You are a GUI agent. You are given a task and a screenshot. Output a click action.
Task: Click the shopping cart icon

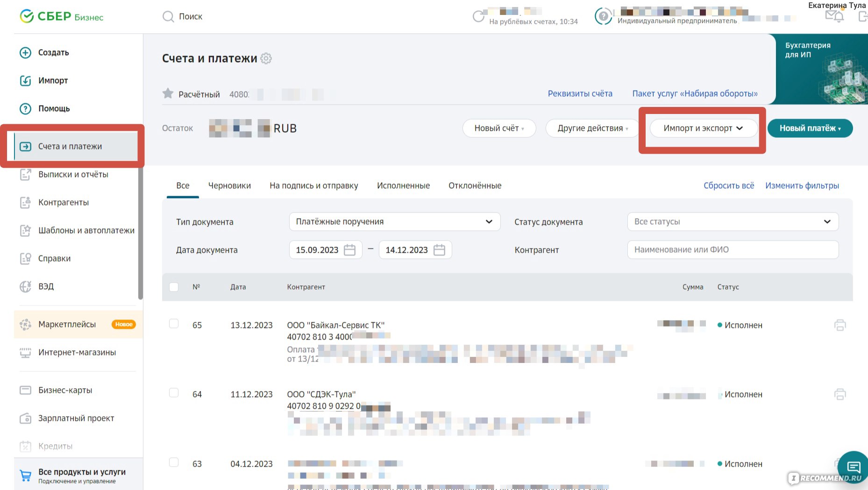25,476
